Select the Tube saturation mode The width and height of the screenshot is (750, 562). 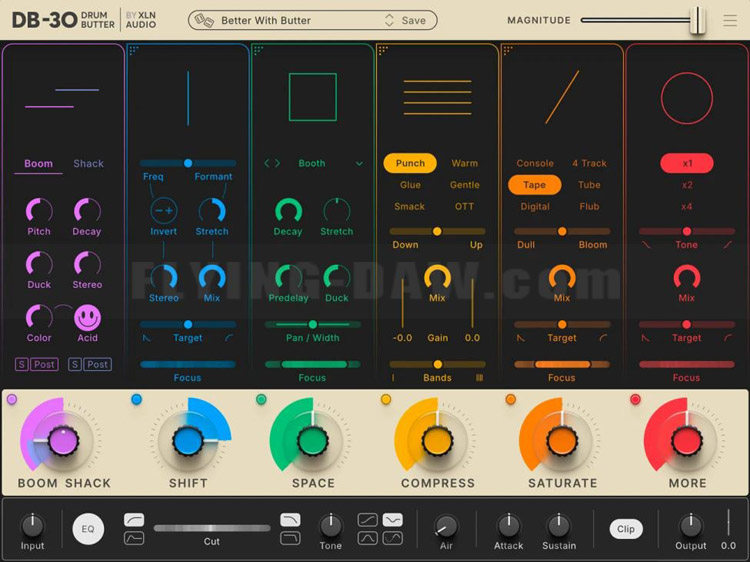click(x=589, y=185)
